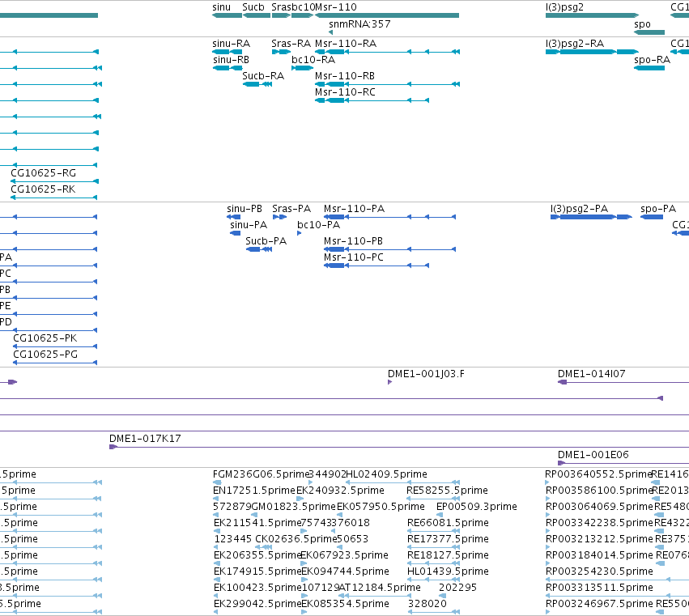Select protein Msr-110-PA

[x=354, y=209]
